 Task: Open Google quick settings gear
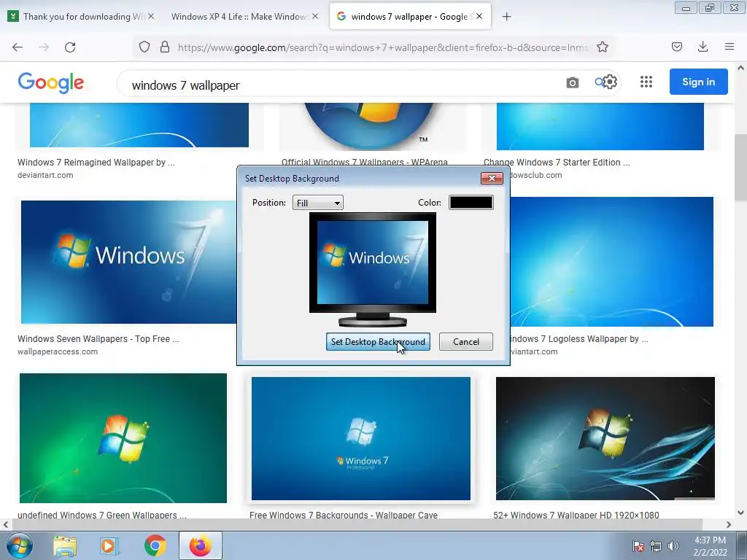(610, 82)
